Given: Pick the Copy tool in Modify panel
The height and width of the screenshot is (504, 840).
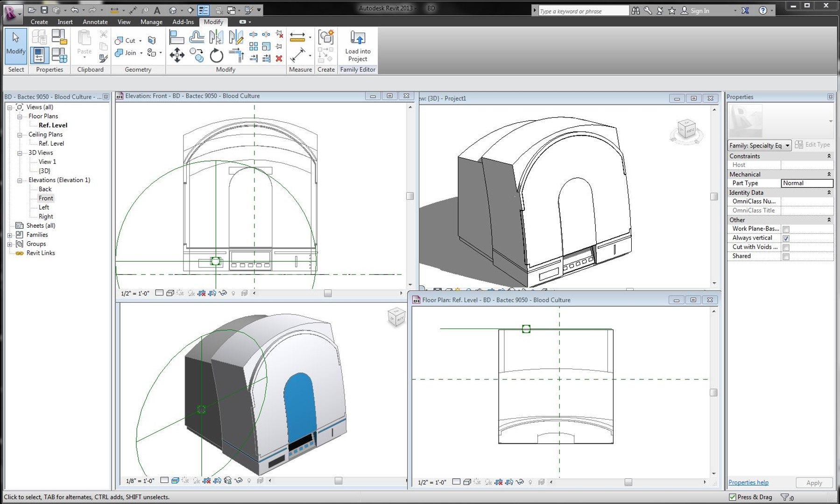Looking at the screenshot, I should coord(197,56).
